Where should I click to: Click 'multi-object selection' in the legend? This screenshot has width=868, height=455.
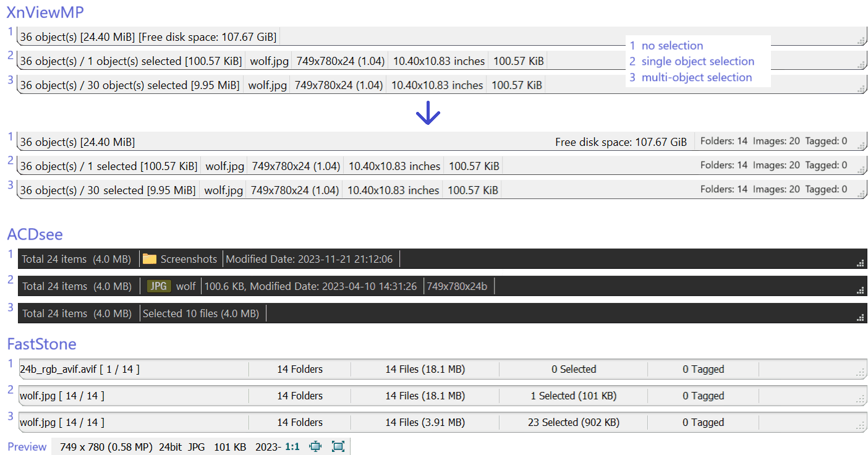tap(697, 77)
